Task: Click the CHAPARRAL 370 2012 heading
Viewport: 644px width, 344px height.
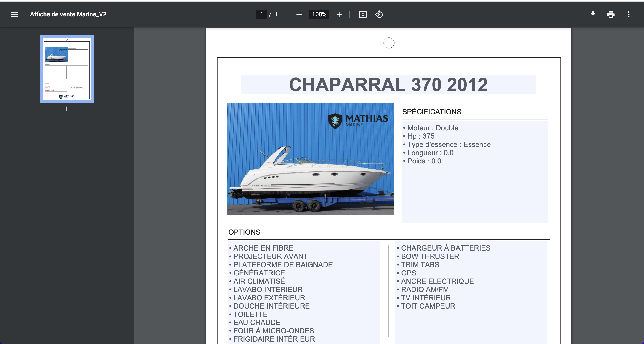Action: point(388,85)
